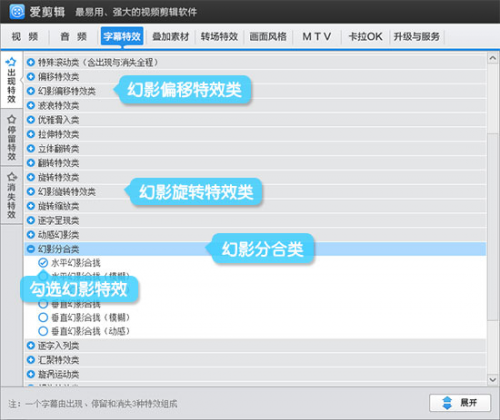Go to the 画面风格 tab
The image size is (500, 420).
268,37
